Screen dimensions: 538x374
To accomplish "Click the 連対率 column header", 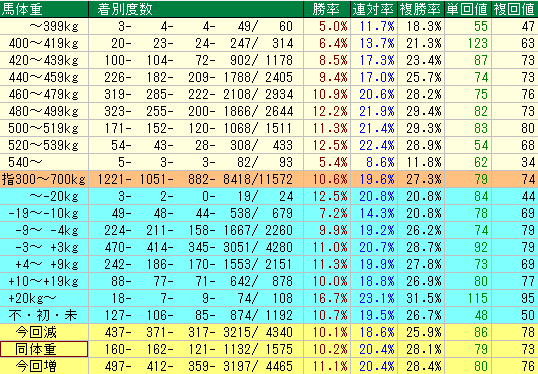I will (374, 9).
